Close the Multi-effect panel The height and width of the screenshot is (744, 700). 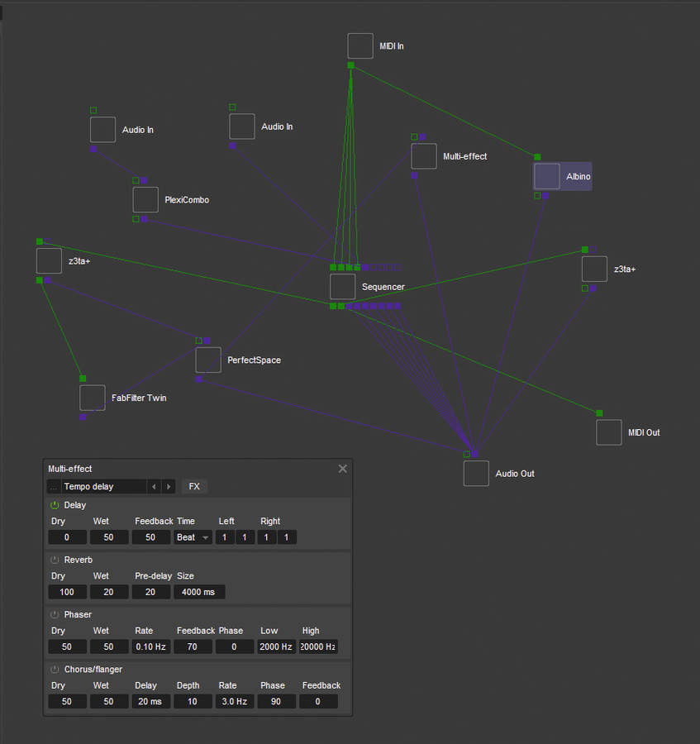tap(342, 469)
